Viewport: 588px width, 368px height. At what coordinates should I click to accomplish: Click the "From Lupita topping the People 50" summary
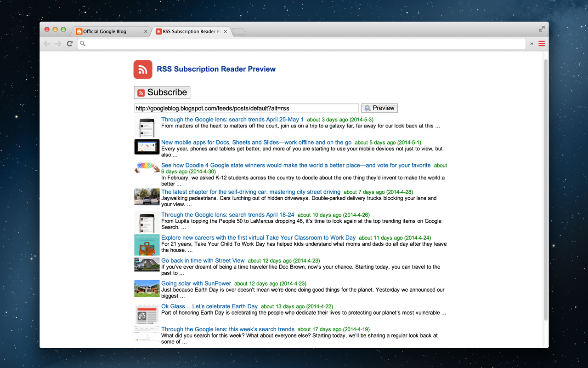click(301, 224)
